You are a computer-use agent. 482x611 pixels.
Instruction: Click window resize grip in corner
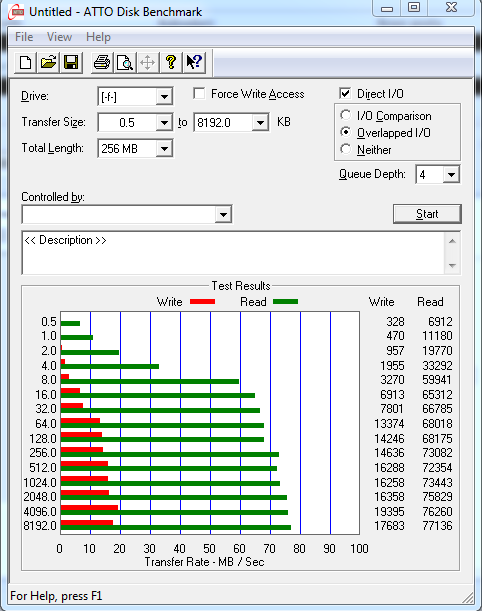pyautogui.click(x=469, y=597)
